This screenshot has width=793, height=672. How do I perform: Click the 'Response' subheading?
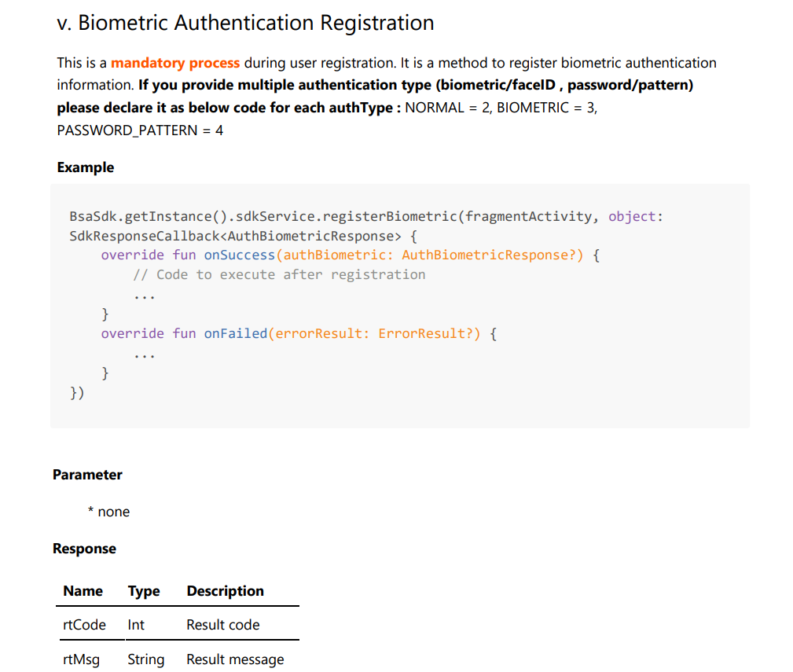coord(84,549)
